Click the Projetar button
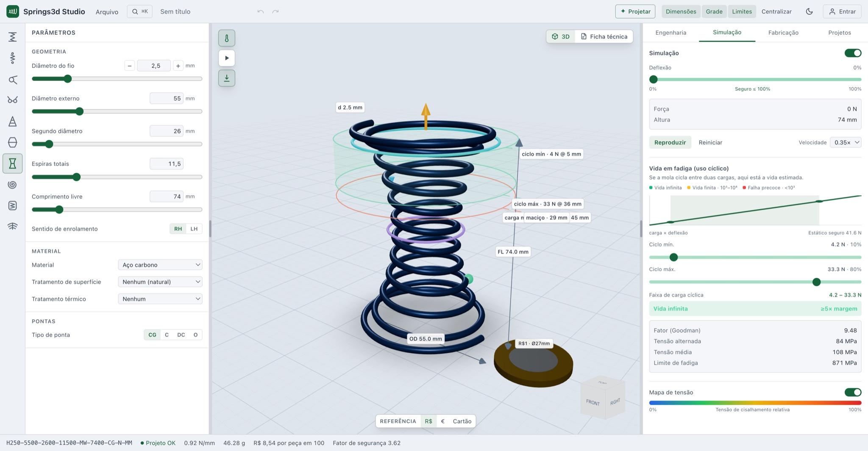 click(x=635, y=11)
